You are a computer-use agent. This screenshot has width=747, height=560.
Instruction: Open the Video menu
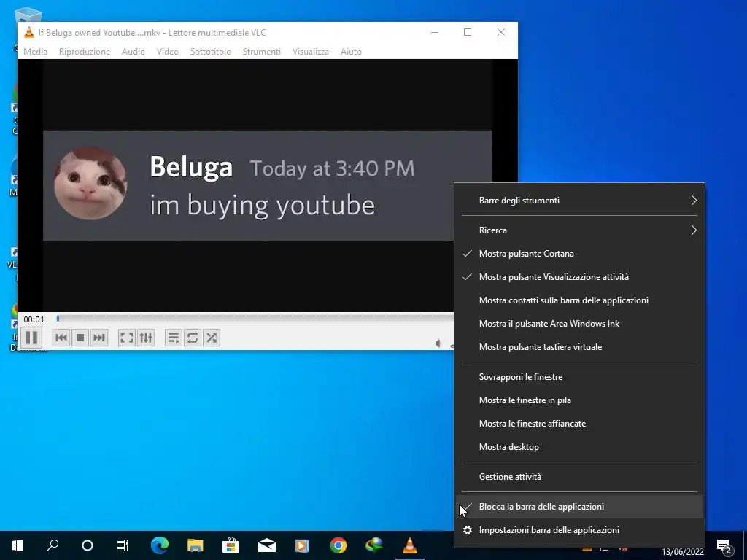(168, 52)
